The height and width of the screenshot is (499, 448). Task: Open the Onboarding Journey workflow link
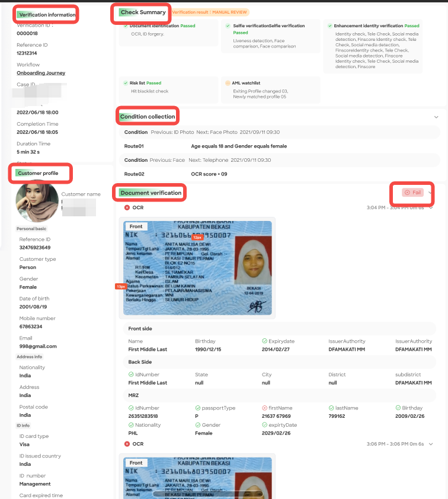coord(41,73)
